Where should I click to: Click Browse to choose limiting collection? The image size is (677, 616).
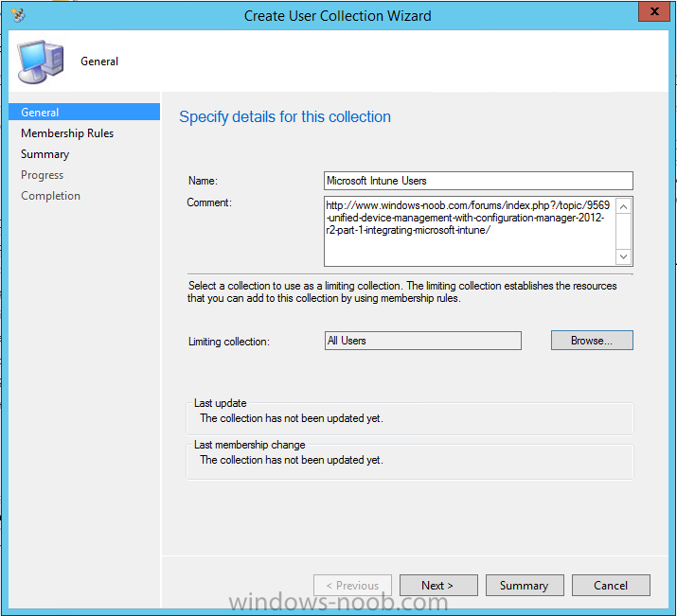click(592, 341)
